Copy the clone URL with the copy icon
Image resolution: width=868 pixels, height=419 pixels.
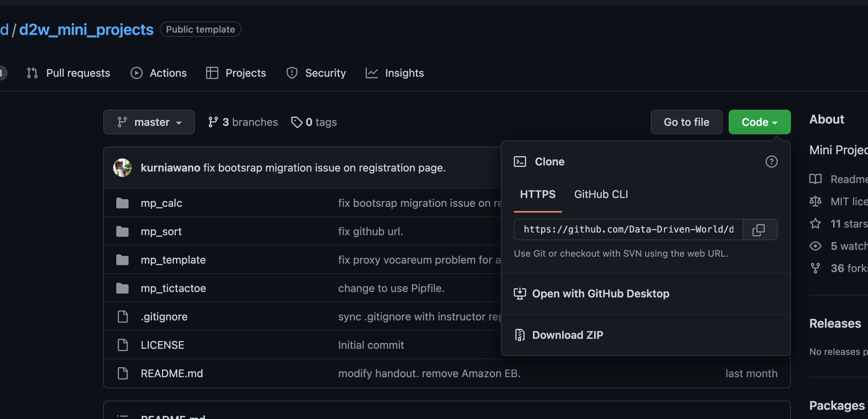click(x=759, y=229)
